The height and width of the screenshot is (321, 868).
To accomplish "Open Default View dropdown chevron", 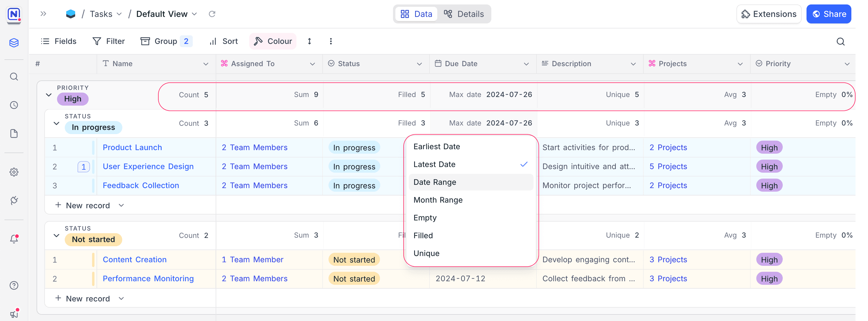I will (195, 14).
